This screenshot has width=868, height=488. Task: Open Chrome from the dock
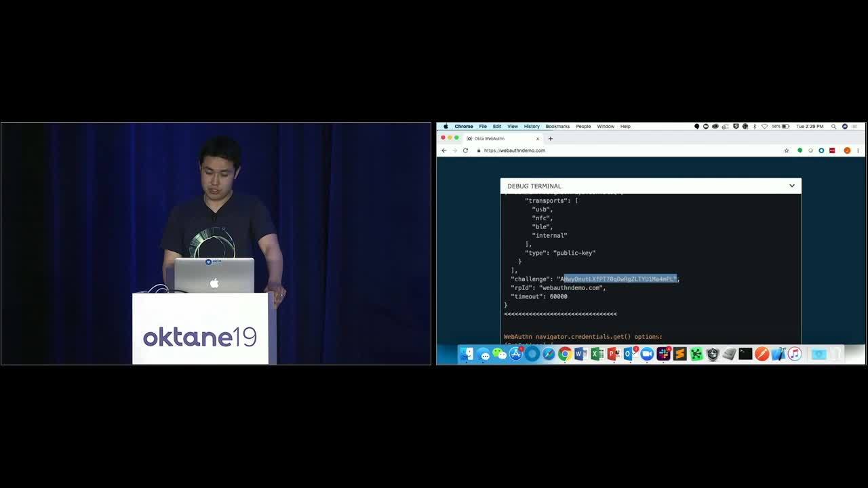pyautogui.click(x=564, y=354)
